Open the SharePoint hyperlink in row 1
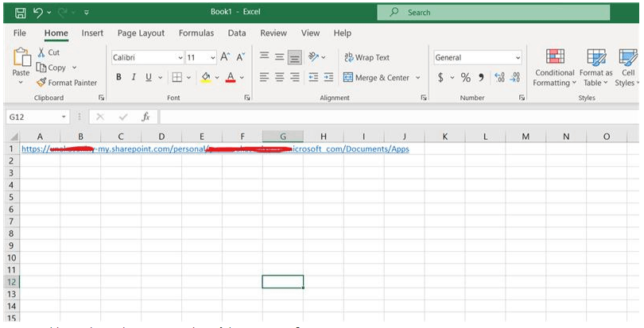This screenshot has width=644, height=328. point(215,149)
